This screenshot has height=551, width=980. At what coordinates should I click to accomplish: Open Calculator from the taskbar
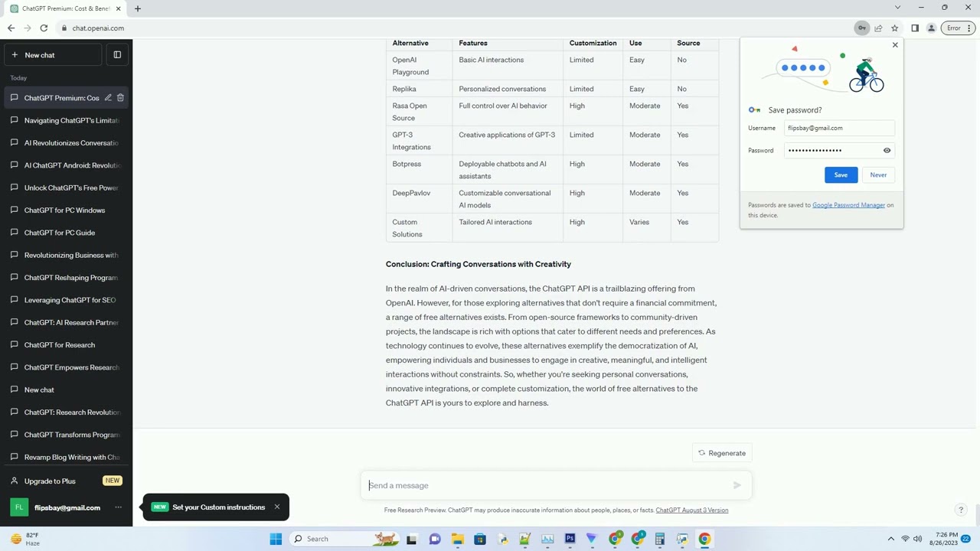659,539
